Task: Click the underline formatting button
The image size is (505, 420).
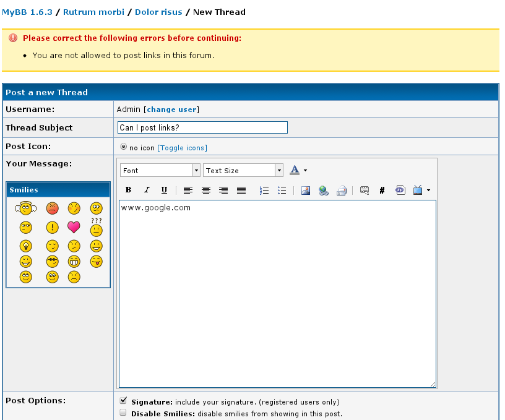Action: pyautogui.click(x=164, y=191)
